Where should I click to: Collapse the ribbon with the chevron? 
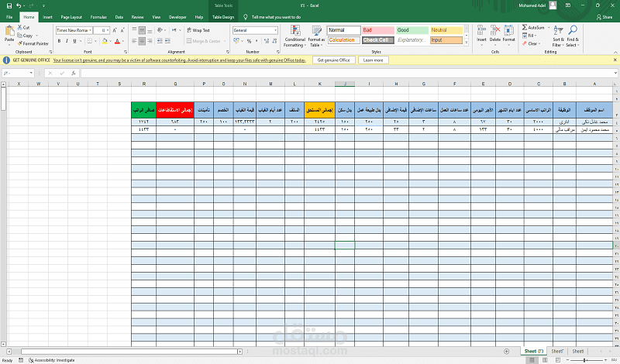(615, 52)
